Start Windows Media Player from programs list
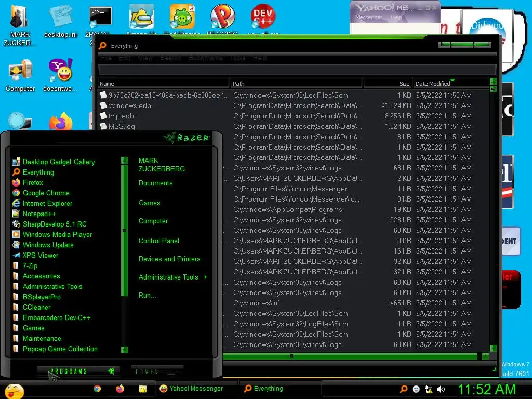The width and height of the screenshot is (532, 399). point(52,234)
